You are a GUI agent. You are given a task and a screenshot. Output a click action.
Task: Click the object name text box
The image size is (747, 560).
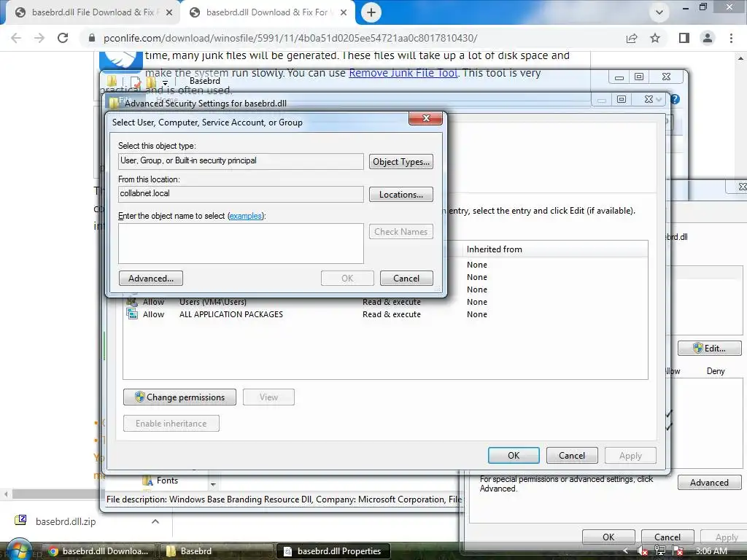[x=241, y=244]
